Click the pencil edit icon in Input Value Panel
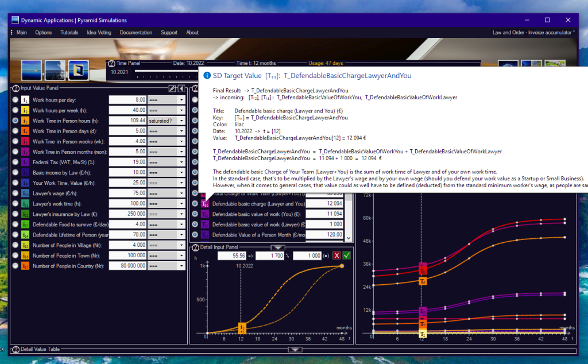 [x=172, y=88]
